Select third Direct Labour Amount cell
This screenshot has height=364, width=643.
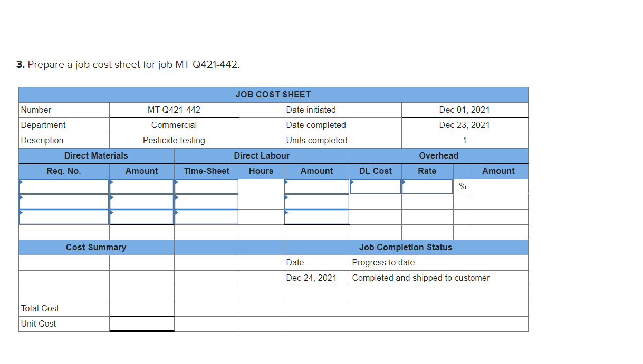316,217
